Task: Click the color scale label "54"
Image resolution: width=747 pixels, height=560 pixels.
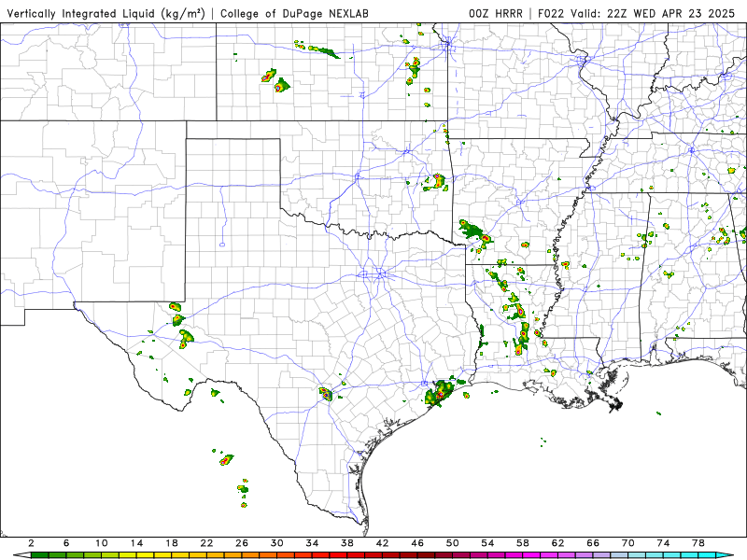Action: coord(487,543)
